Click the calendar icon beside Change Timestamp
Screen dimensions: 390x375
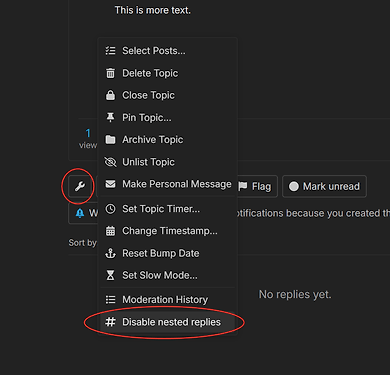coord(110,231)
